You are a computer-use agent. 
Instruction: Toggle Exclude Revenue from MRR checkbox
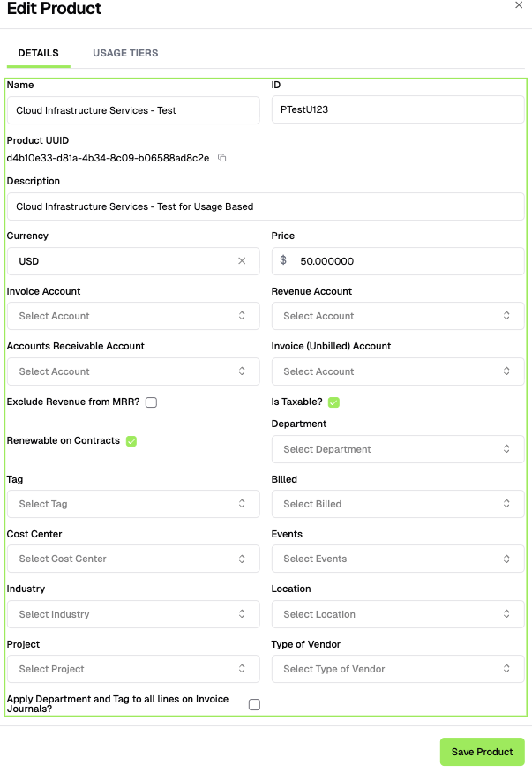(152, 402)
